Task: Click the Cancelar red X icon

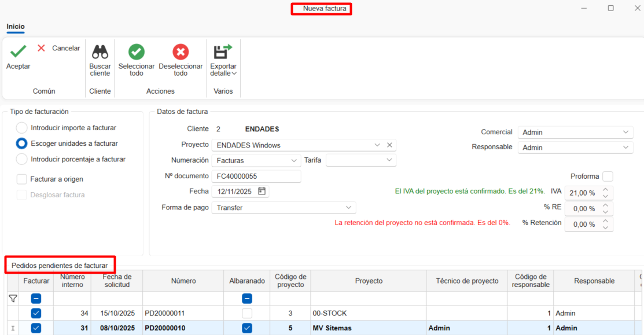Action: coord(41,48)
